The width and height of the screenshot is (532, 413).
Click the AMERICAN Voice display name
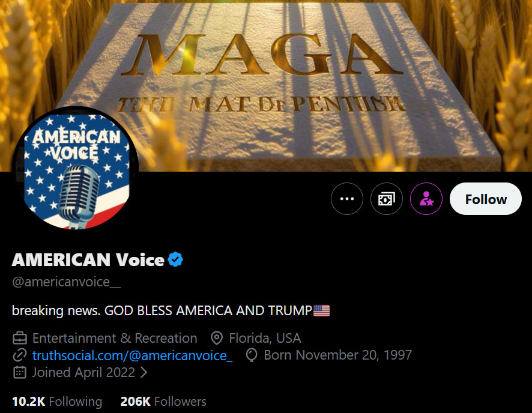click(88, 259)
